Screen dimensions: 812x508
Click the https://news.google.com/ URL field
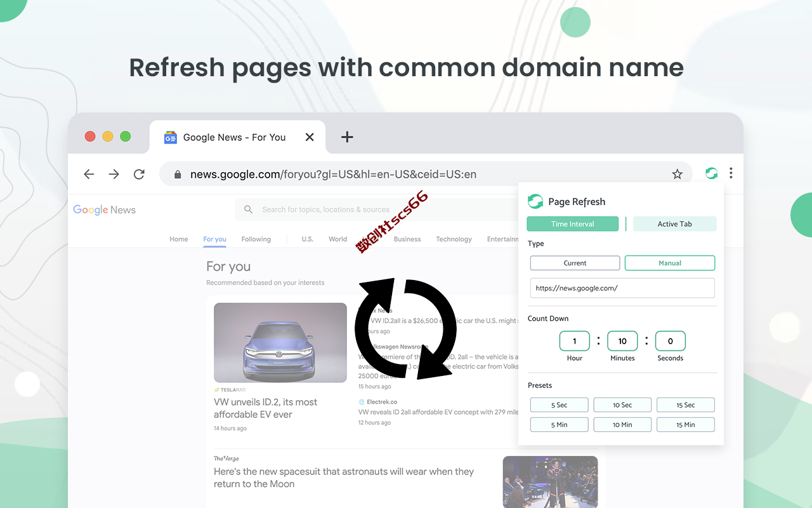tap(622, 288)
